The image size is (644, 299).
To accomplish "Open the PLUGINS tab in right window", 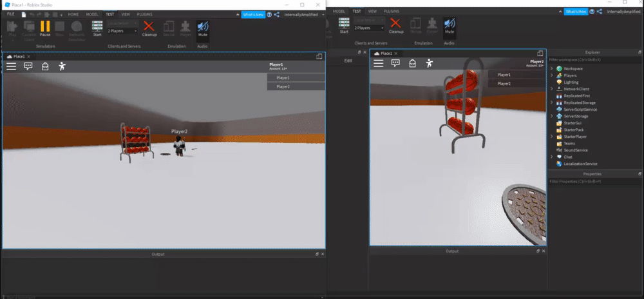I will 392,12.
